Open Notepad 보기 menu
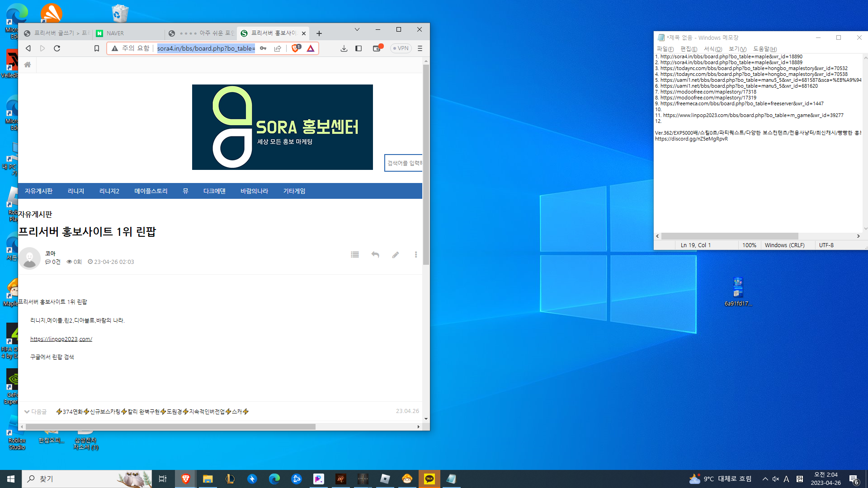868x488 pixels. (x=737, y=49)
